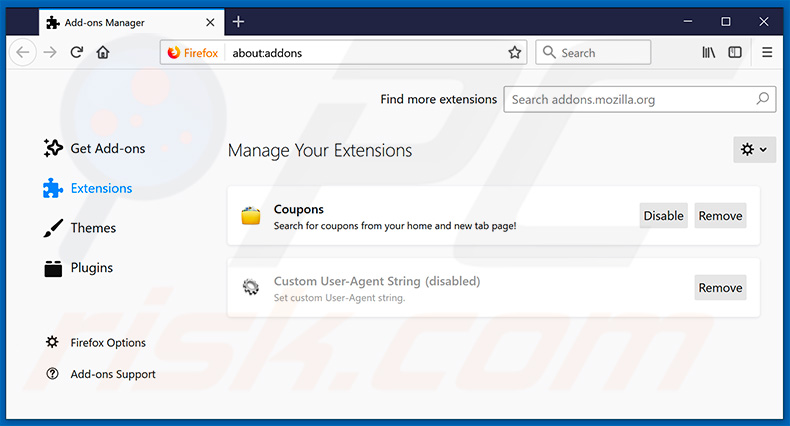Go to the Home page icon

point(103,53)
